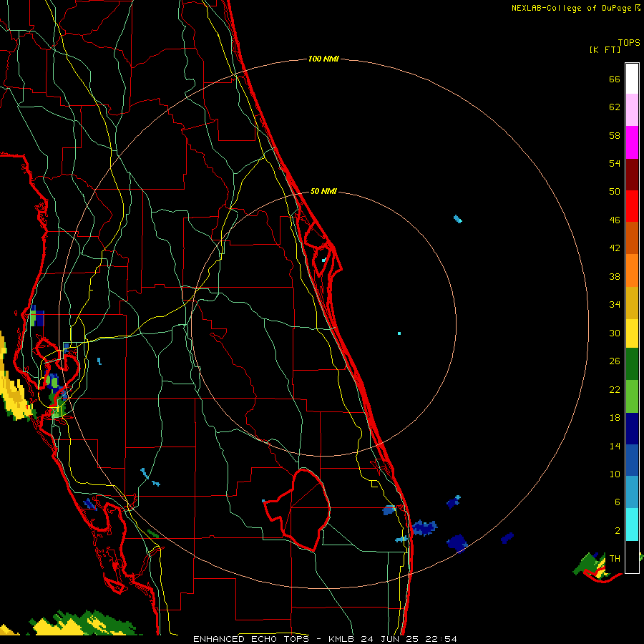
Task: Click the '10' legend value
Action: coord(615,474)
